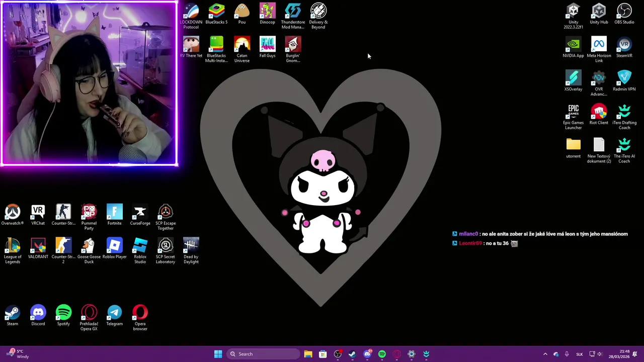Screen dimensions: 644x362
Task: Click the RV There Yet shortcut
Action: pos(191,47)
